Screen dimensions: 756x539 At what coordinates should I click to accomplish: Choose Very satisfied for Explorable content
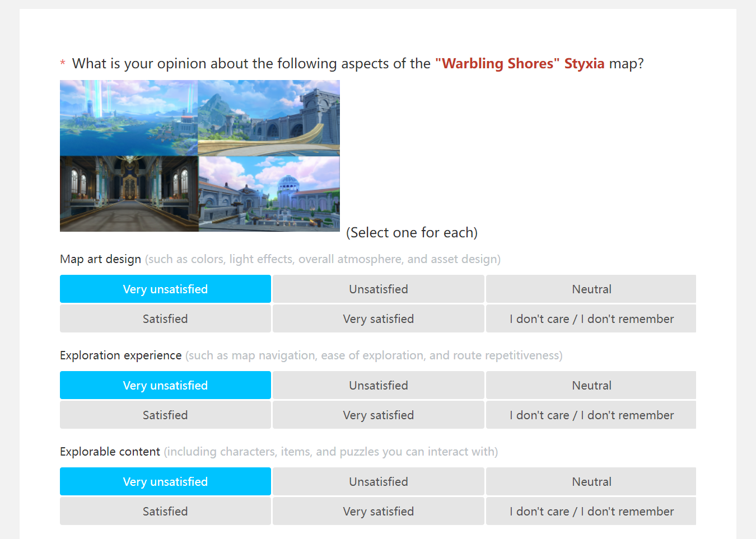(379, 511)
